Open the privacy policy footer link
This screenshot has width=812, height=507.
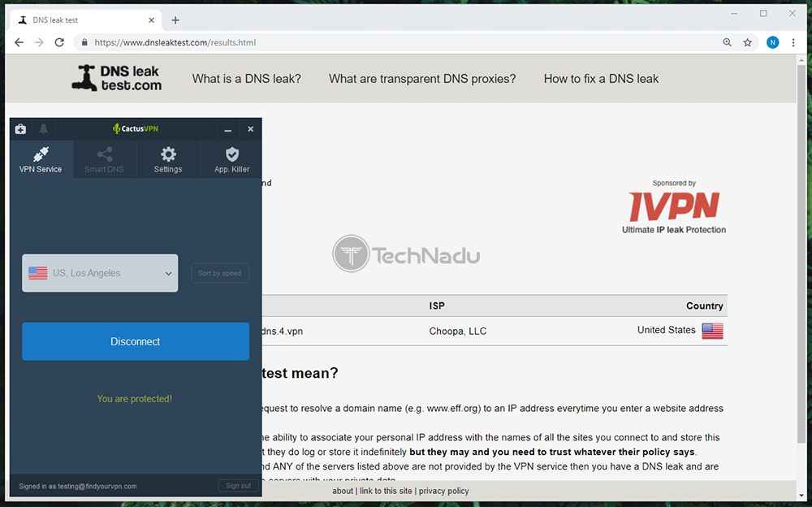[x=444, y=491]
